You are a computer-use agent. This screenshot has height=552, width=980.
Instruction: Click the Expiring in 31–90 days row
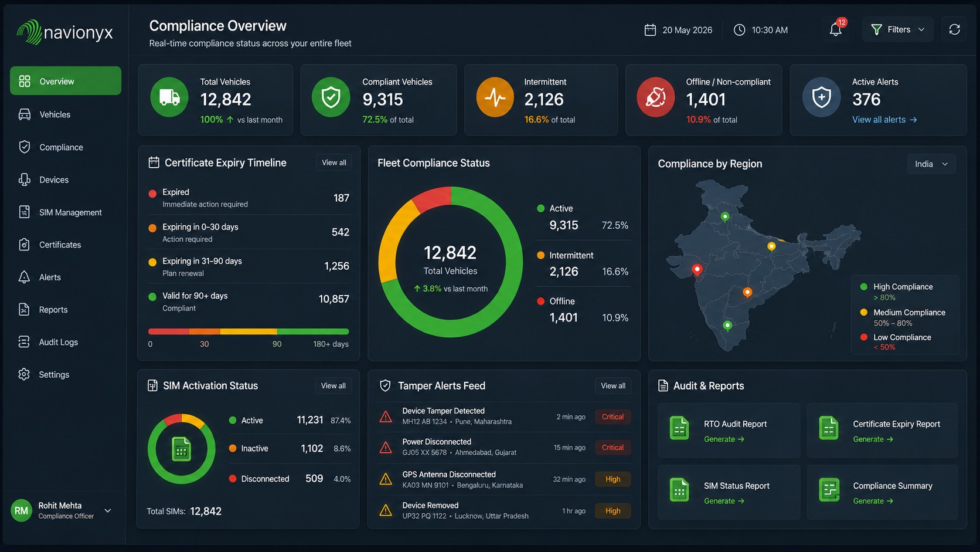pos(249,266)
